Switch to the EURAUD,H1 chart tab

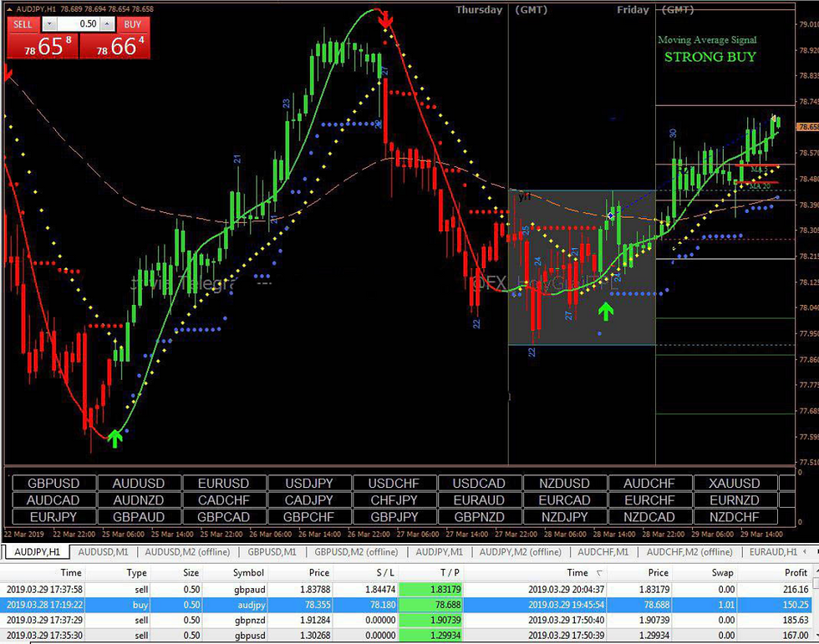point(772,551)
